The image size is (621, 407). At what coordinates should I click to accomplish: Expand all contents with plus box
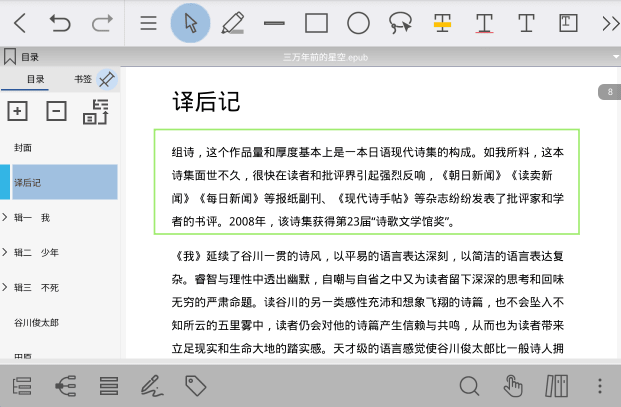click(x=17, y=111)
